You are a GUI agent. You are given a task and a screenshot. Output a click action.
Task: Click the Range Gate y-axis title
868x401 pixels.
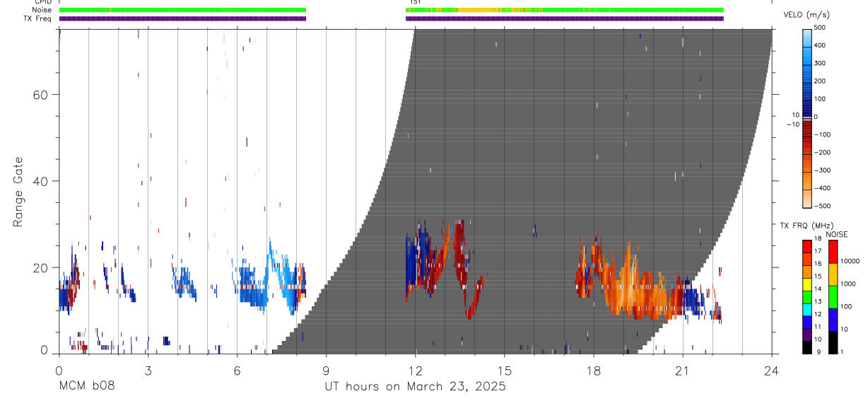tap(18, 192)
